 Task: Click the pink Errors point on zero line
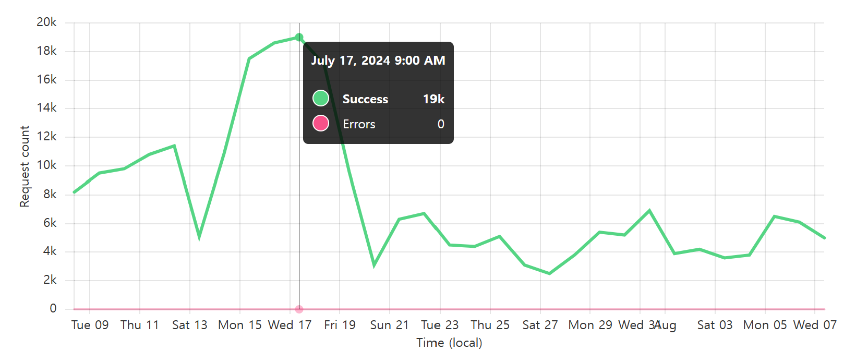[299, 309]
